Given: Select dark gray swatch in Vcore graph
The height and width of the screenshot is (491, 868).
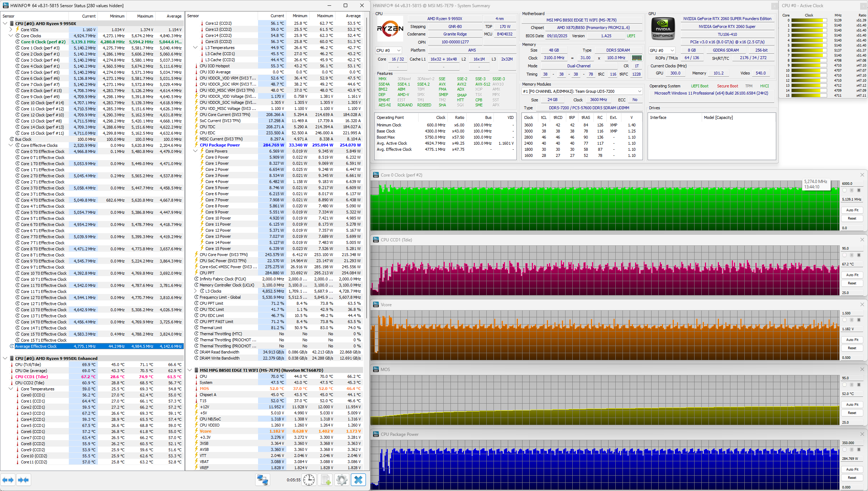Looking at the screenshot, I should (x=858, y=320).
